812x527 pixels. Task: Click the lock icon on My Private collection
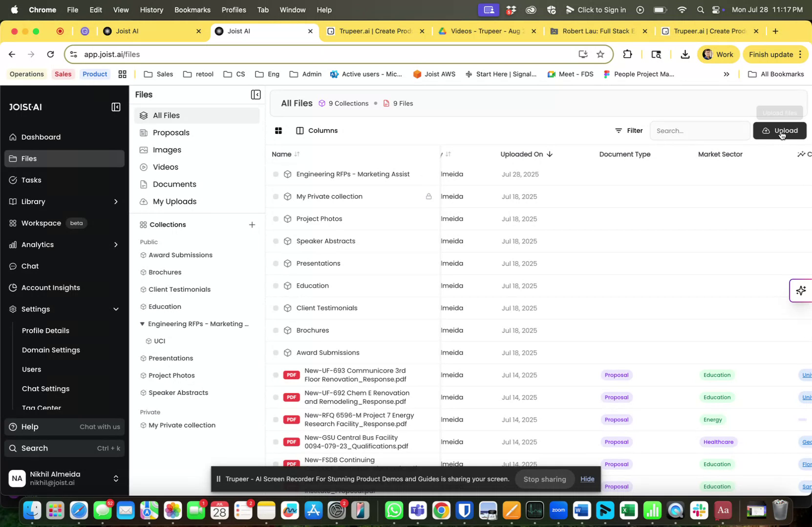428,196
